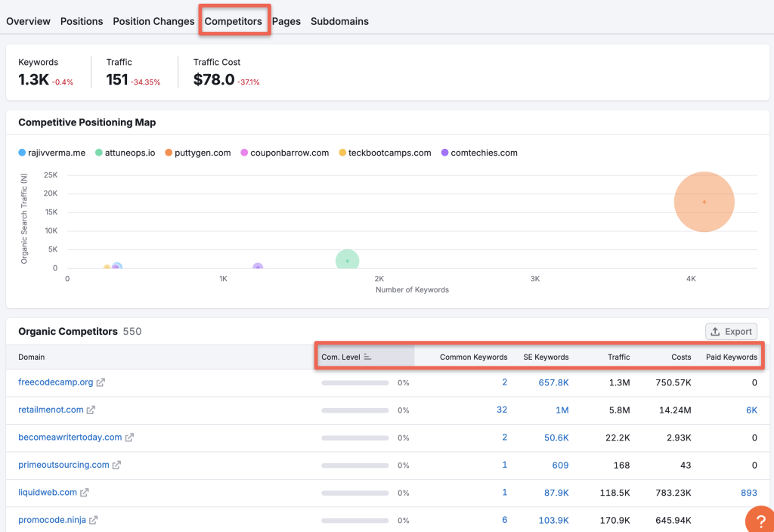774x532 pixels.
Task: Click the large orange bubble in positioning map
Action: pyautogui.click(x=704, y=202)
